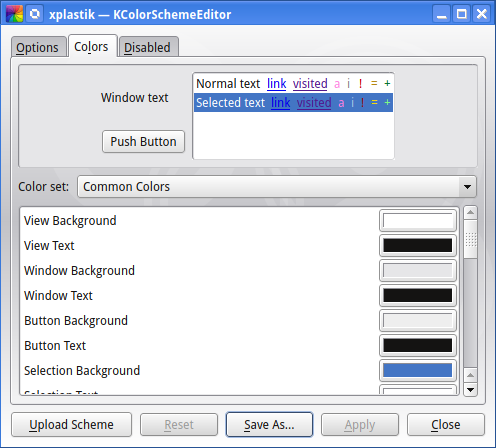Change the View Background color swatch
This screenshot has height=448, width=496.
point(418,221)
